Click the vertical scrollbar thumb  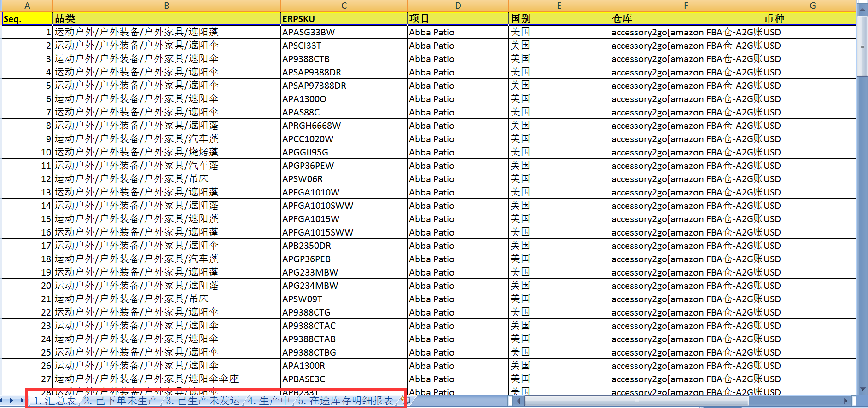click(x=862, y=46)
